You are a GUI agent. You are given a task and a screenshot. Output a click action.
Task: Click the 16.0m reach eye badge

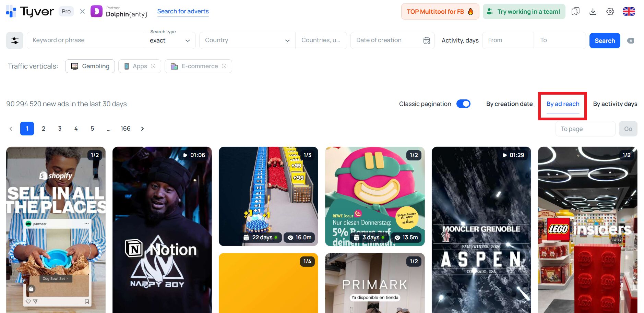299,237
